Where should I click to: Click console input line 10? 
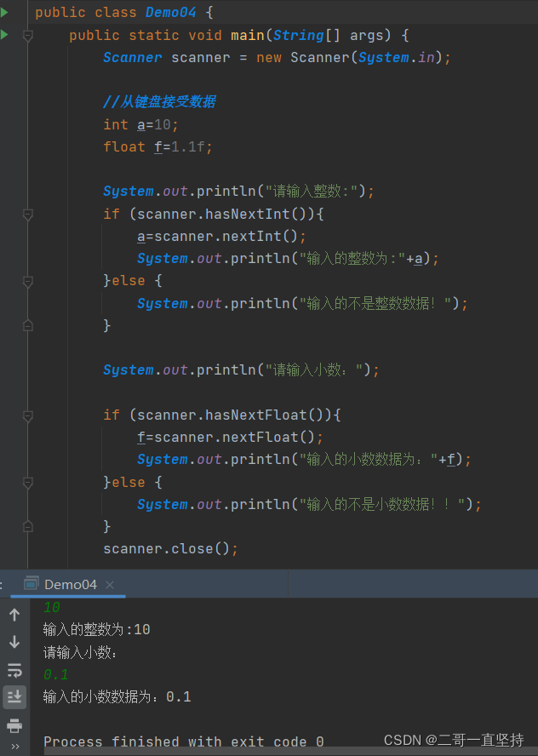[x=52, y=608]
